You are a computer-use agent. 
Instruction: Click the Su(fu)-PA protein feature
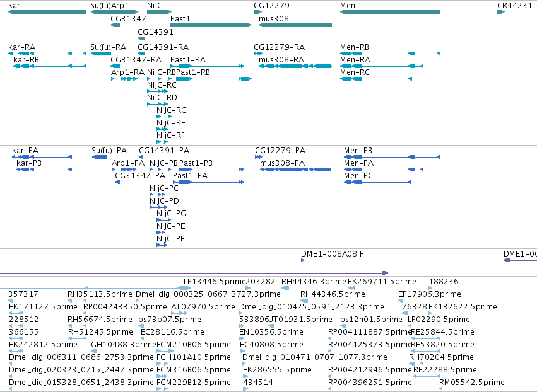99,157
